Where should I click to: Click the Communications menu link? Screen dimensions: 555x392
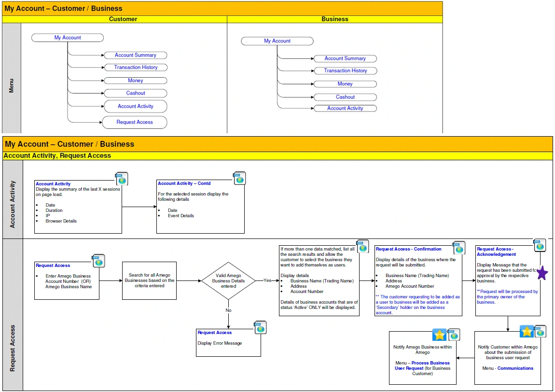[515, 368]
